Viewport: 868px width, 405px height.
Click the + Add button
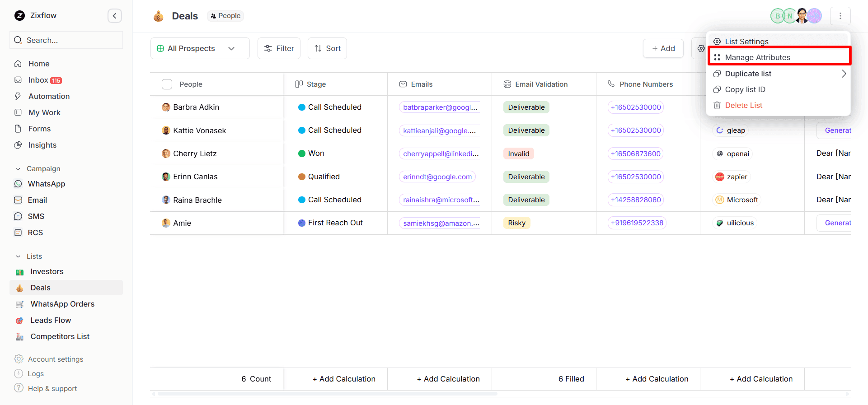coord(663,48)
